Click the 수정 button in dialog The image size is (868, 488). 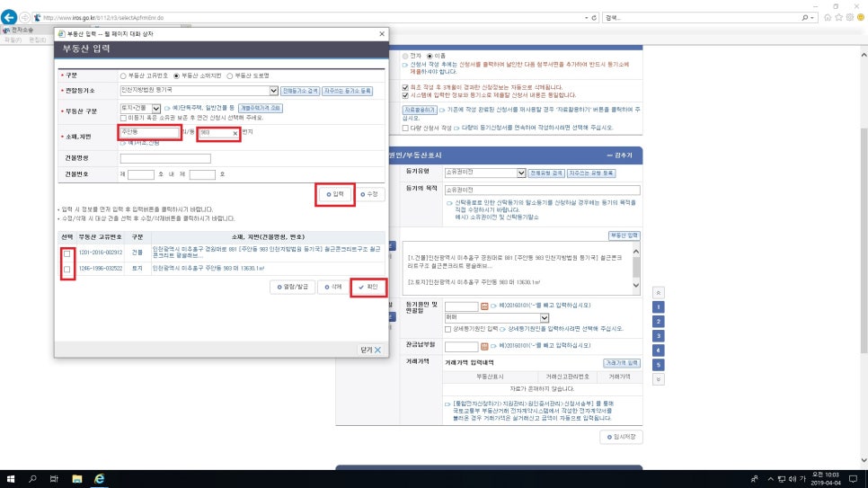click(x=369, y=194)
